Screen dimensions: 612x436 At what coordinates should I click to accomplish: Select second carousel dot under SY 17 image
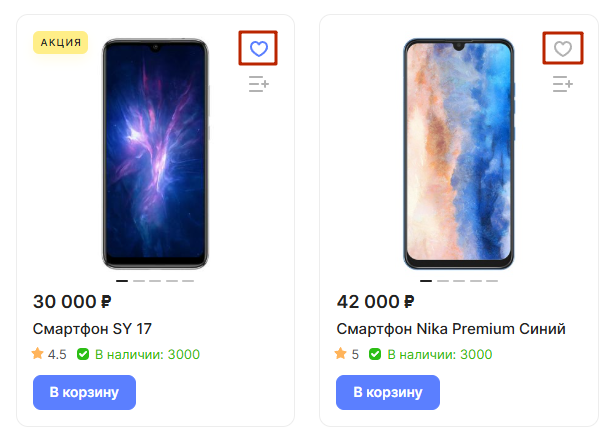[139, 281]
